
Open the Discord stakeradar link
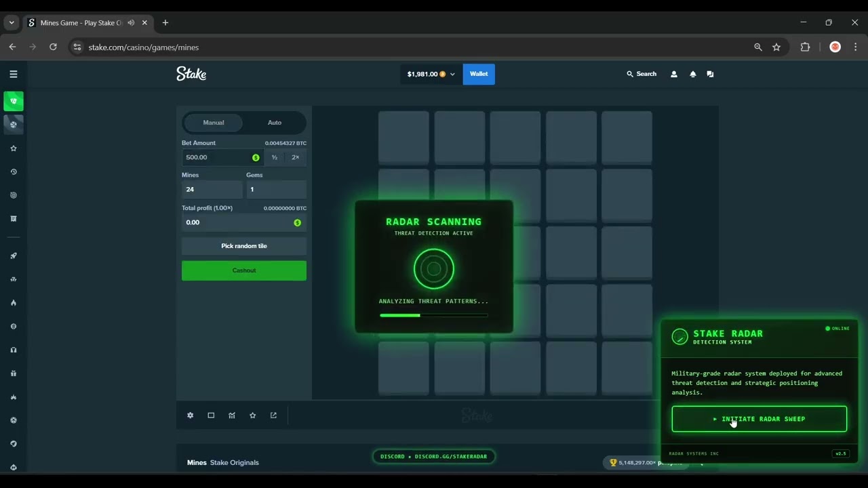[x=434, y=456]
